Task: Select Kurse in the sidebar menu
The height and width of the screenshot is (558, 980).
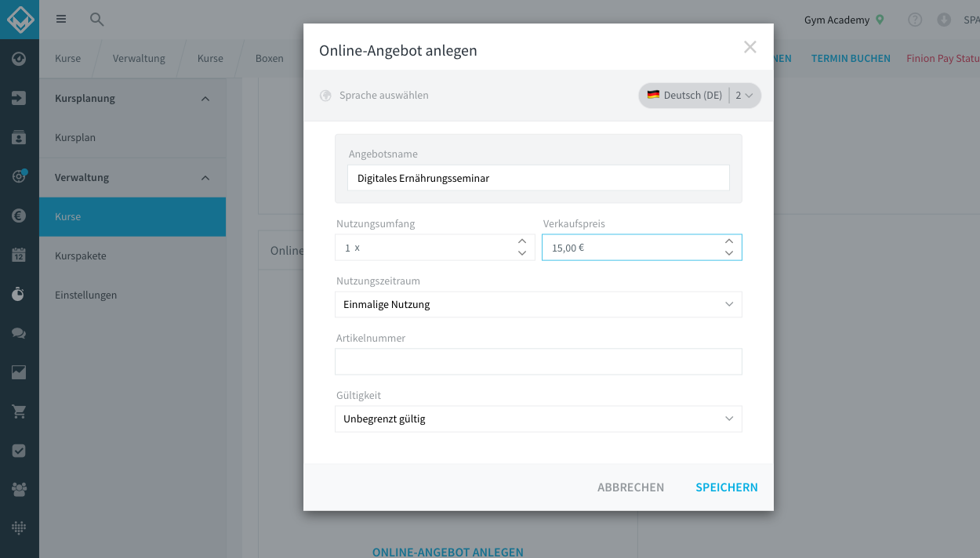Action: point(132,217)
